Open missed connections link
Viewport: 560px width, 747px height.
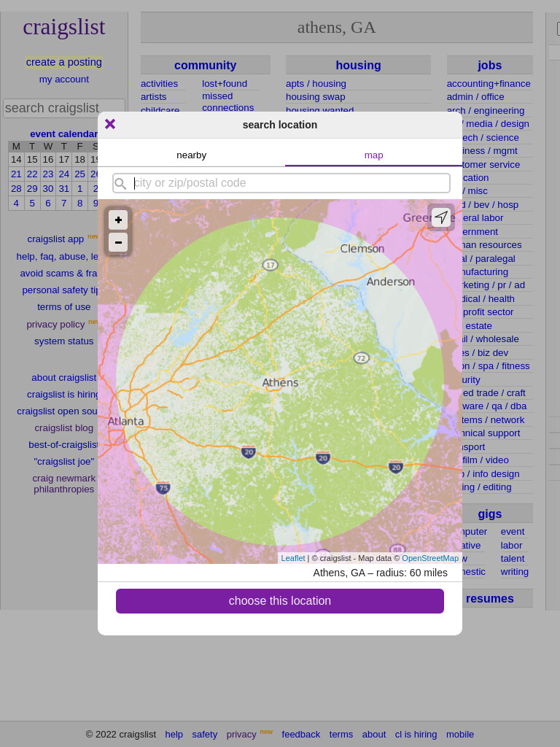(227, 102)
